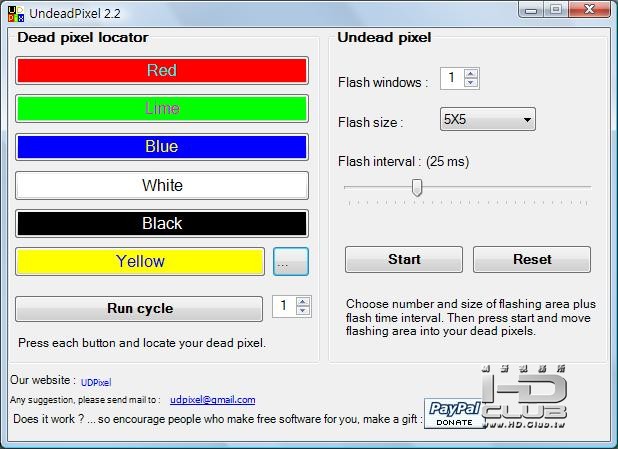Decrease run cycle count with down arrow
The width and height of the screenshot is (618, 449).
(303, 311)
